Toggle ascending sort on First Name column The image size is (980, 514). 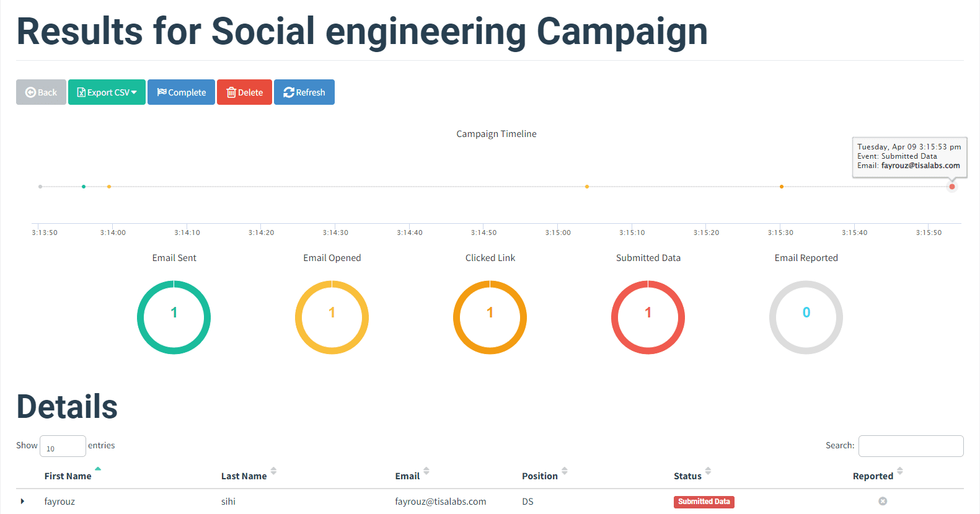(x=98, y=469)
